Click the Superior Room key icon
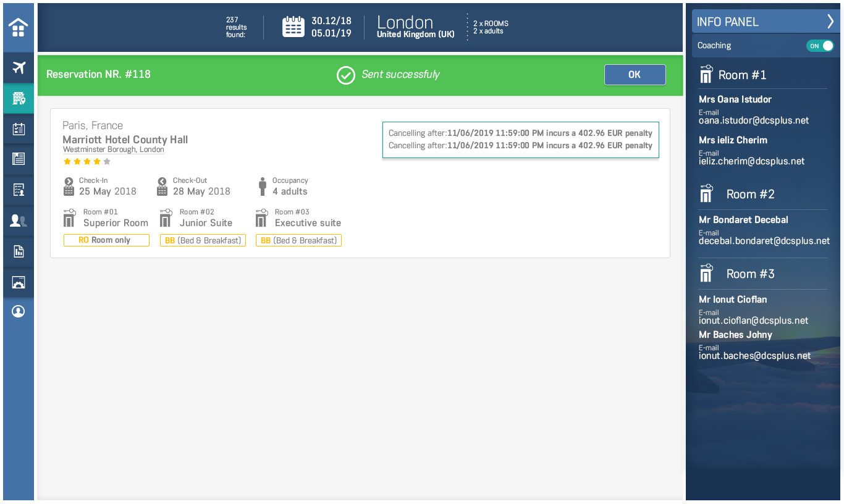 coord(69,218)
